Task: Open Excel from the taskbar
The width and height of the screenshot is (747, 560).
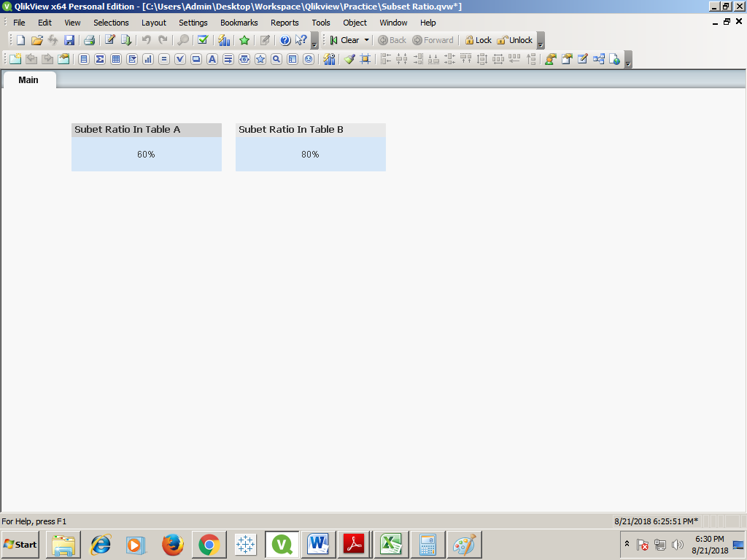Action: 391,544
